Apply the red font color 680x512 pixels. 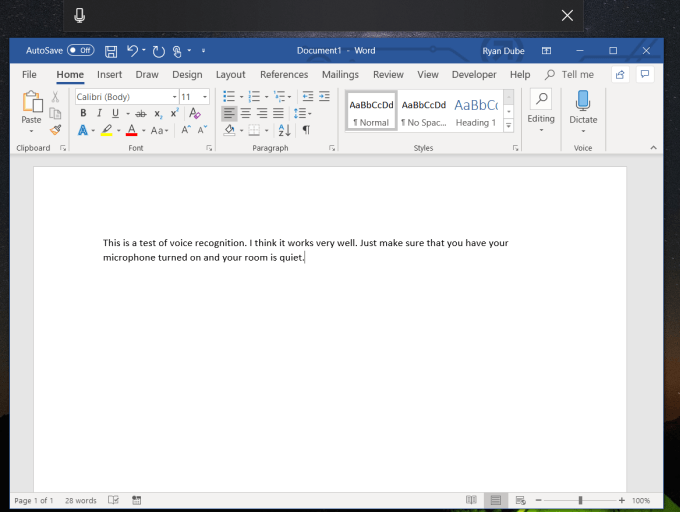click(131, 130)
